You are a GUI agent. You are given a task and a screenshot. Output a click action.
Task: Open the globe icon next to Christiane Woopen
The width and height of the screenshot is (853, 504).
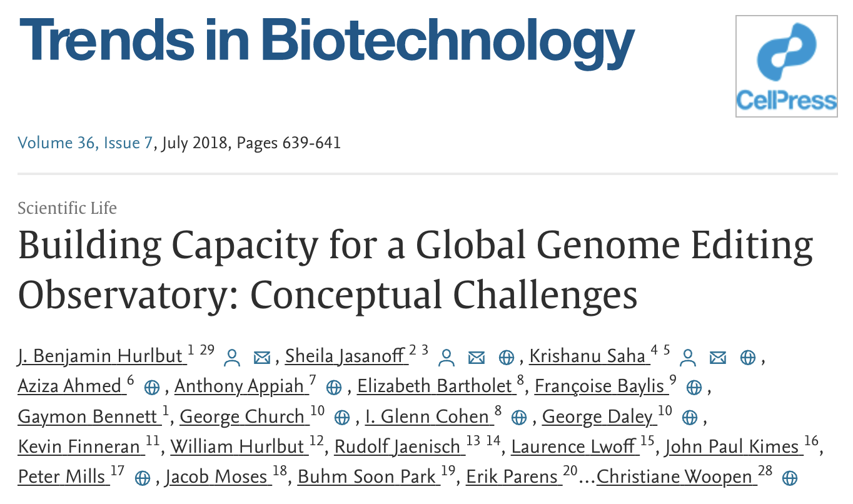(x=790, y=478)
